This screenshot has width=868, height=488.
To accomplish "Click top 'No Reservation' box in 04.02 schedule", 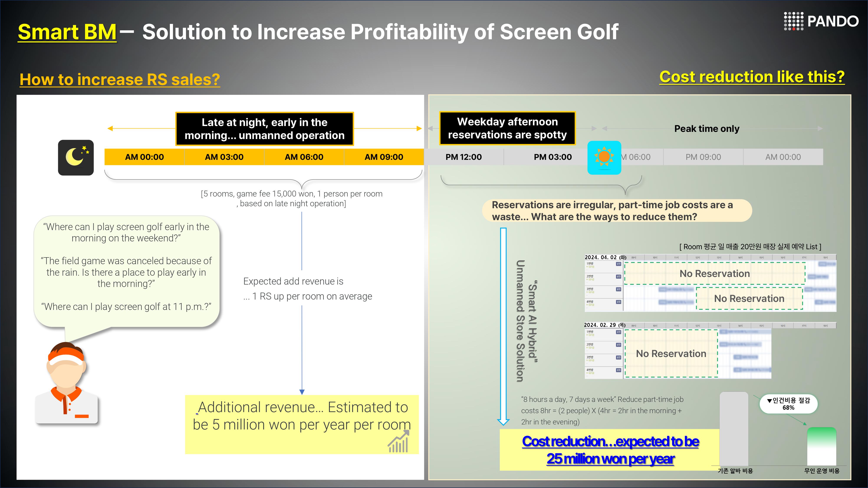I will tap(715, 273).
